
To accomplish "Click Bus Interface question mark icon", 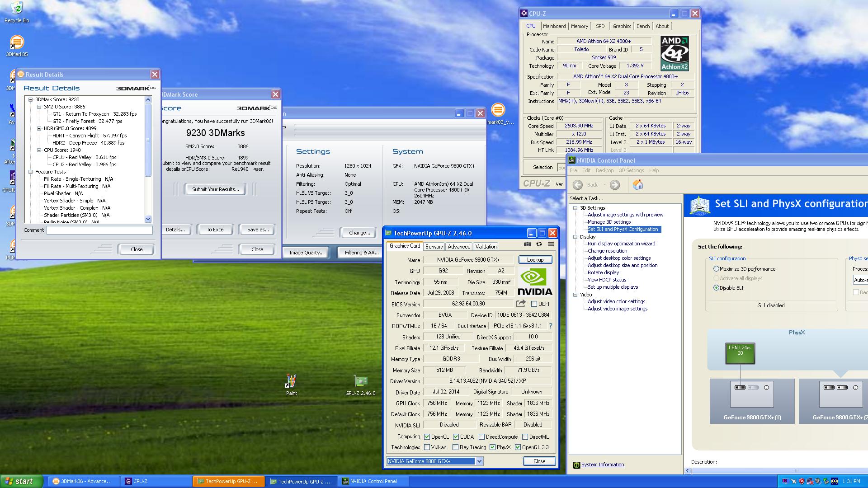I will coord(550,326).
